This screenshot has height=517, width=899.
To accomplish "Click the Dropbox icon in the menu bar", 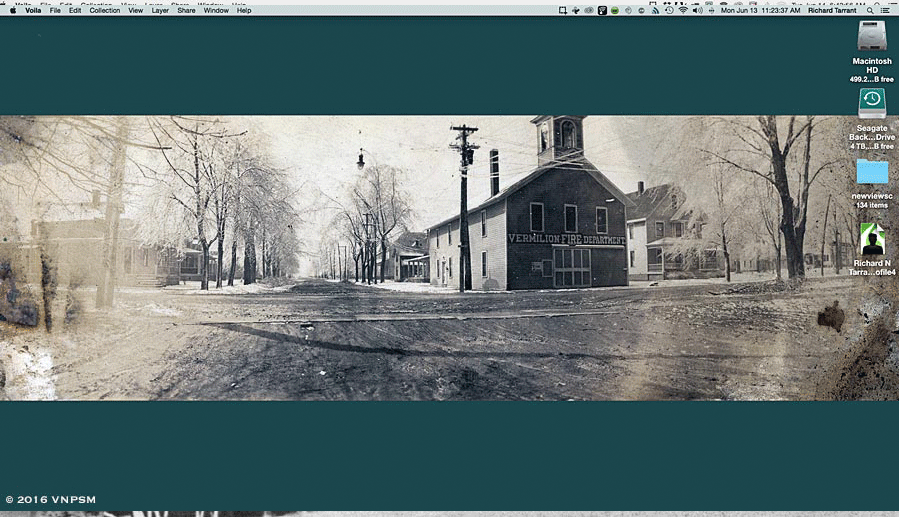I will (x=576, y=10).
